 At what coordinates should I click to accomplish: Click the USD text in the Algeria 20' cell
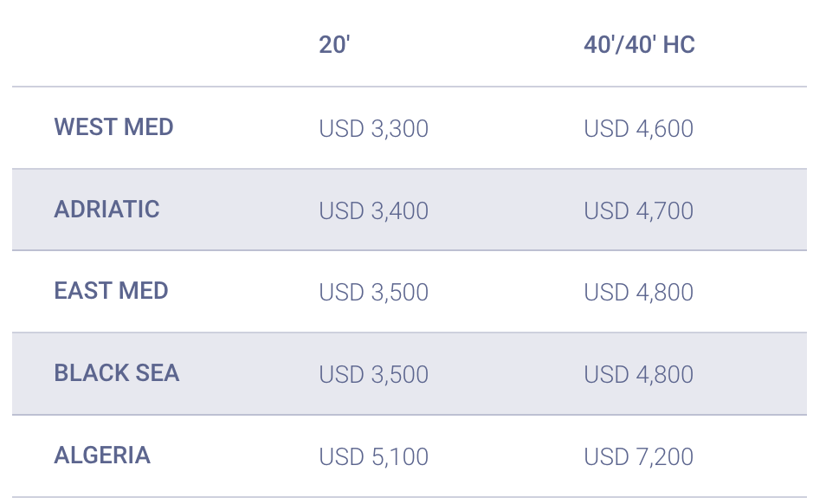click(341, 457)
